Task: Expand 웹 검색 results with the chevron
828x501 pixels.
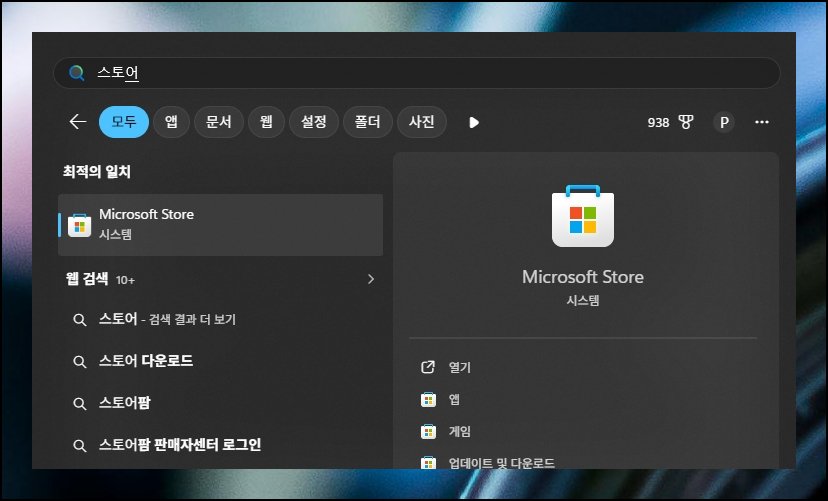Action: click(x=371, y=279)
